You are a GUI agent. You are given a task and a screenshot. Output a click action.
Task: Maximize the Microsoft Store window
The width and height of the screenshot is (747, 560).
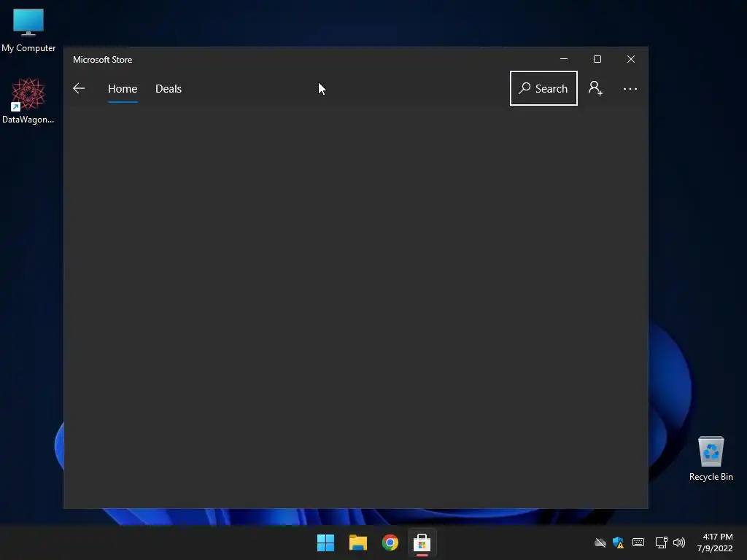(597, 59)
